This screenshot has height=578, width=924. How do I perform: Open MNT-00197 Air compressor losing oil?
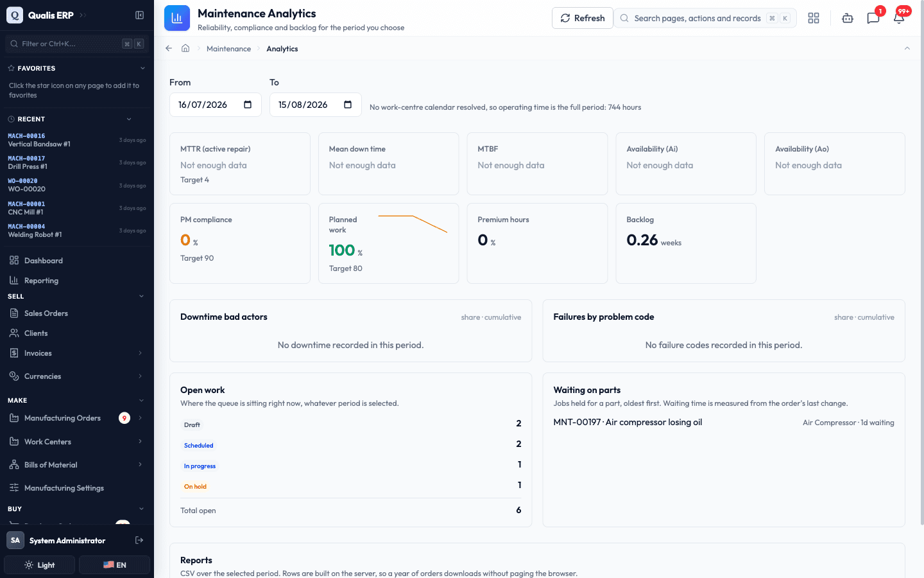(x=628, y=423)
